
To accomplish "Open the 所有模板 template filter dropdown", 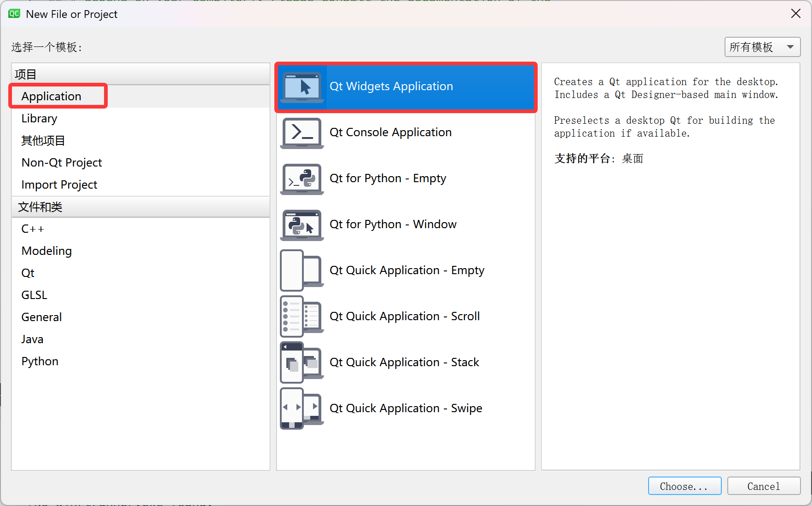I will point(762,47).
